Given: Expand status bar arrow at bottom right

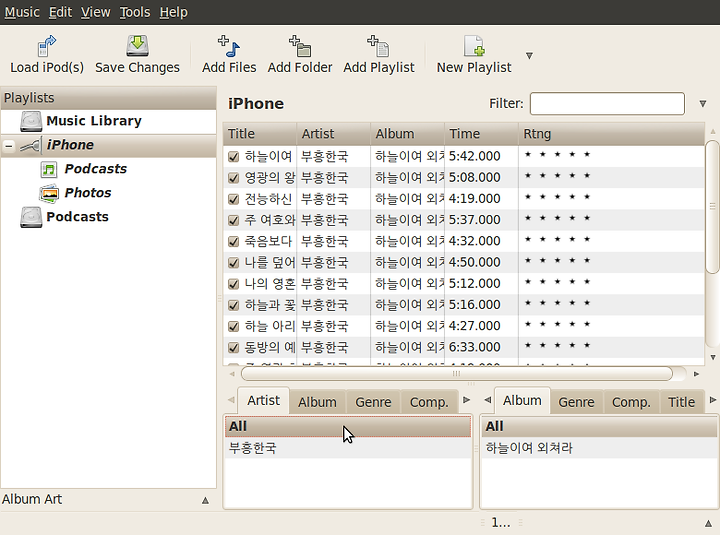Looking at the screenshot, I should coord(709,523).
